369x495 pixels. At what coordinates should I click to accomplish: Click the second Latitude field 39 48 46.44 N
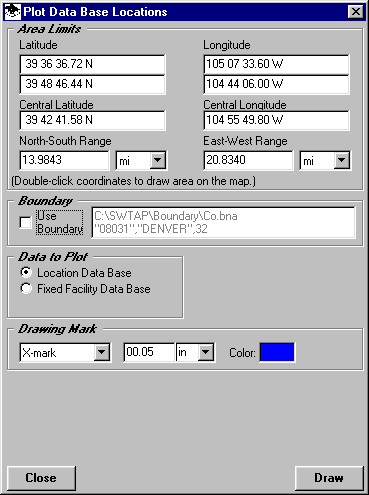point(92,84)
